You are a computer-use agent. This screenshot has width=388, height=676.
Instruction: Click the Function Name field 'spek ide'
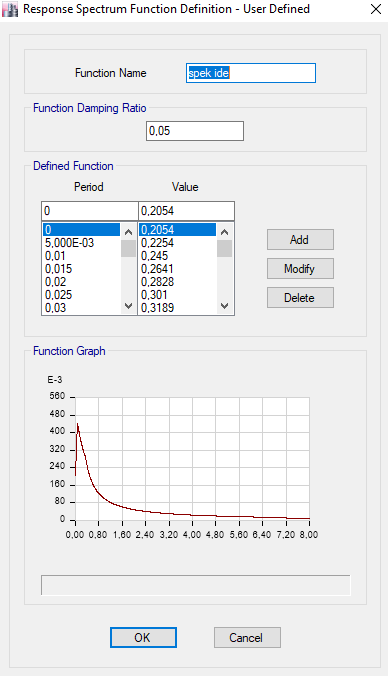251,73
